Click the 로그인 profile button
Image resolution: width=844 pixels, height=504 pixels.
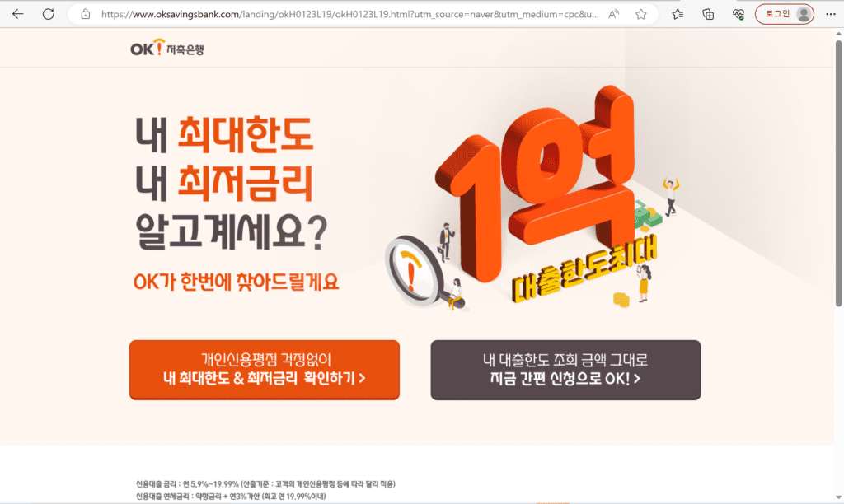(785, 14)
